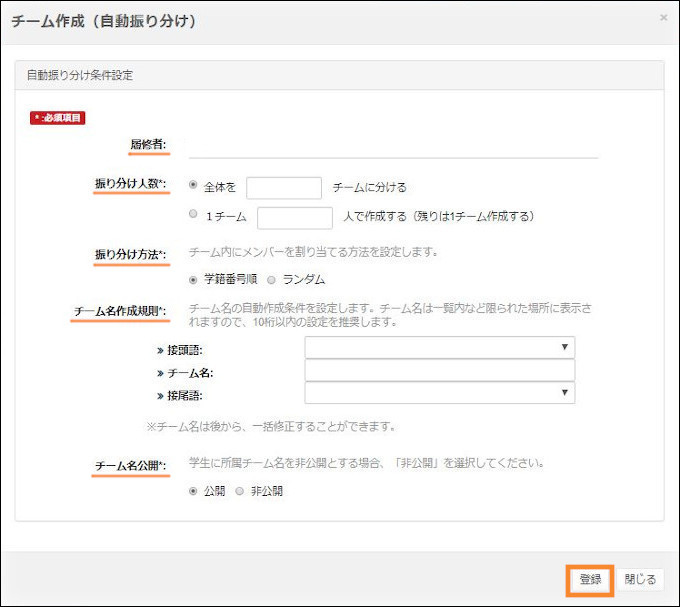Image resolution: width=680 pixels, height=607 pixels.
Task: Click the red 必須項目 badge
Action: pos(58,117)
